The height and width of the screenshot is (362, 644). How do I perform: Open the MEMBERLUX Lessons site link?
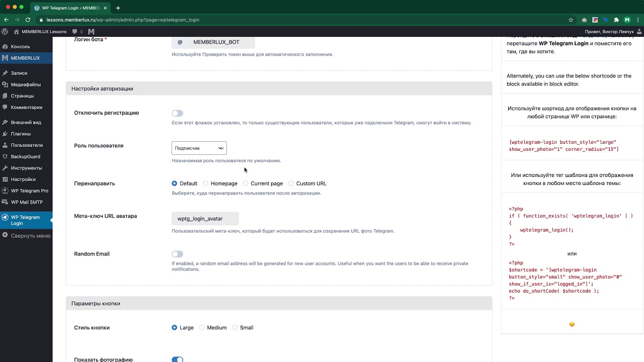click(x=40, y=31)
